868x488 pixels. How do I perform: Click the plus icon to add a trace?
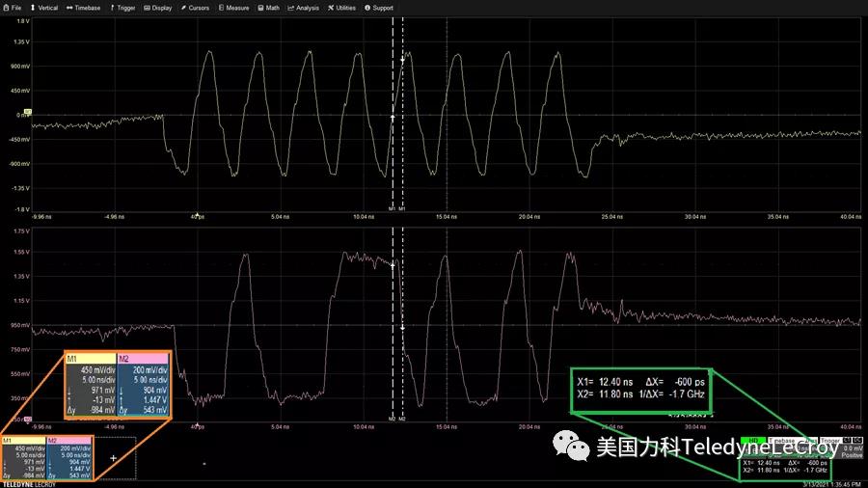click(x=115, y=460)
